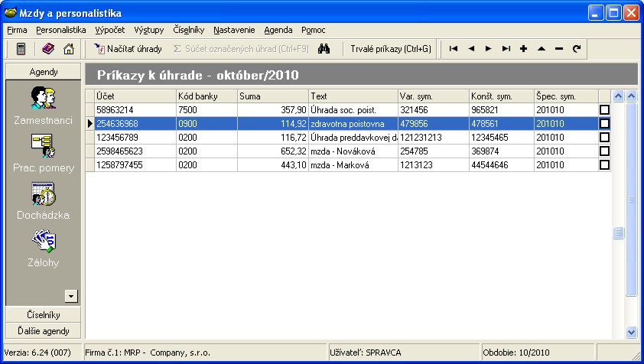Select text cell mzda - Nováková
Screen dimensions: 644x364
pos(353,151)
